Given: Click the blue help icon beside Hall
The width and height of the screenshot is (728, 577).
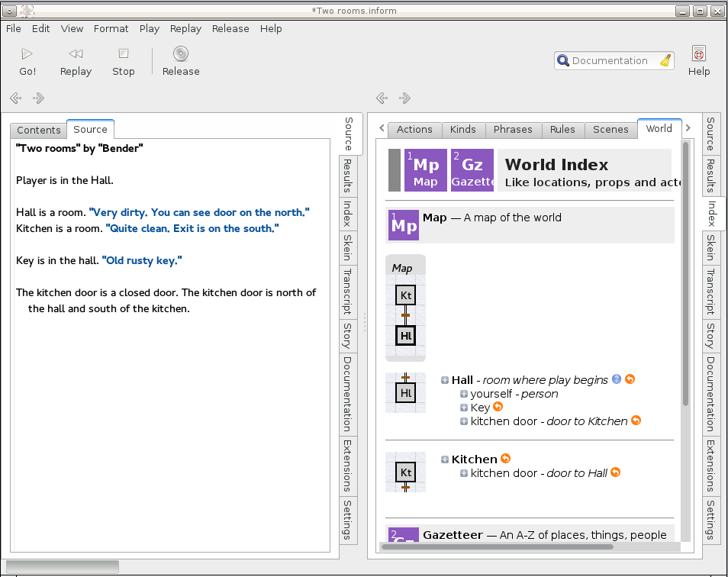Looking at the screenshot, I should point(617,379).
